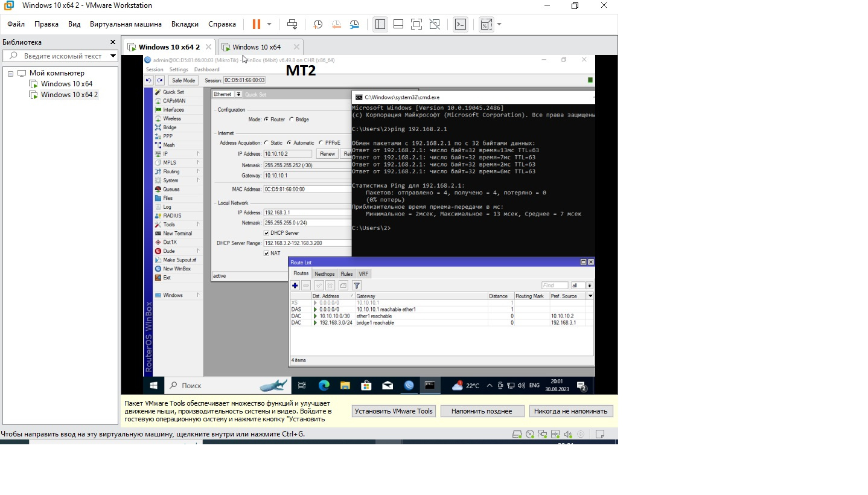Click the WinBox redo arrow icon
Image resolution: width=868 pixels, height=495 pixels.
[x=159, y=80]
